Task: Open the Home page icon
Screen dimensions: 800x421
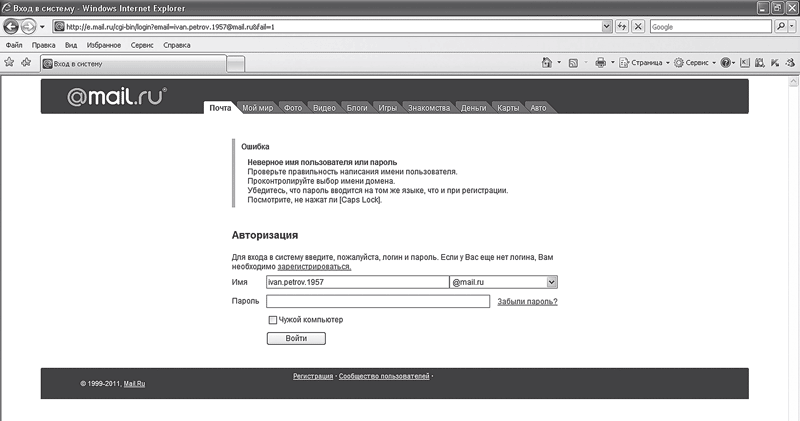Action: pos(546,63)
